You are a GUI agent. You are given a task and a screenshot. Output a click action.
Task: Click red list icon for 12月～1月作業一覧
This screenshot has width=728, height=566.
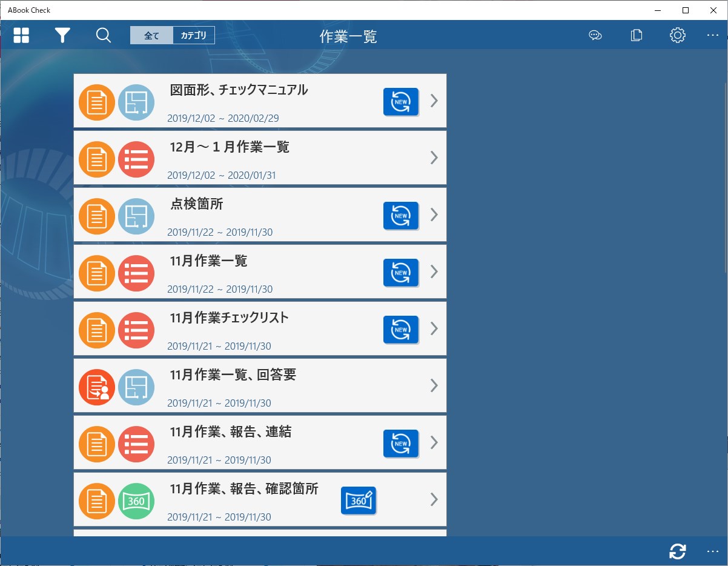tap(136, 159)
